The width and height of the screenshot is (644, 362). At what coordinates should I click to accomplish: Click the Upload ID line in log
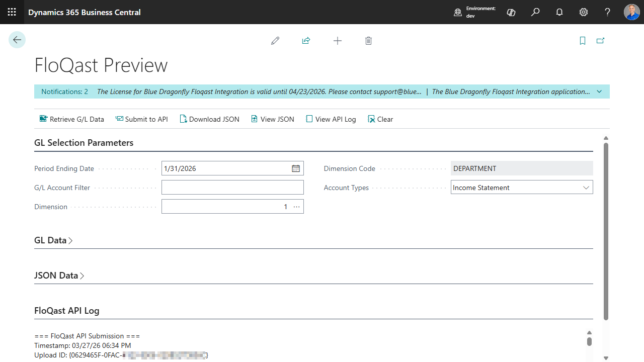tap(121, 355)
